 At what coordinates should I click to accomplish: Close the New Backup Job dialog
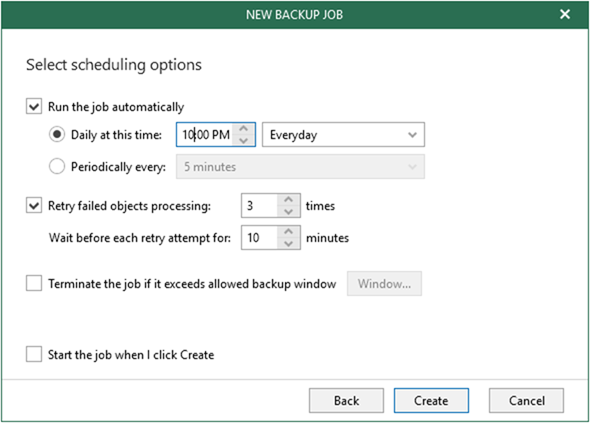tap(565, 14)
